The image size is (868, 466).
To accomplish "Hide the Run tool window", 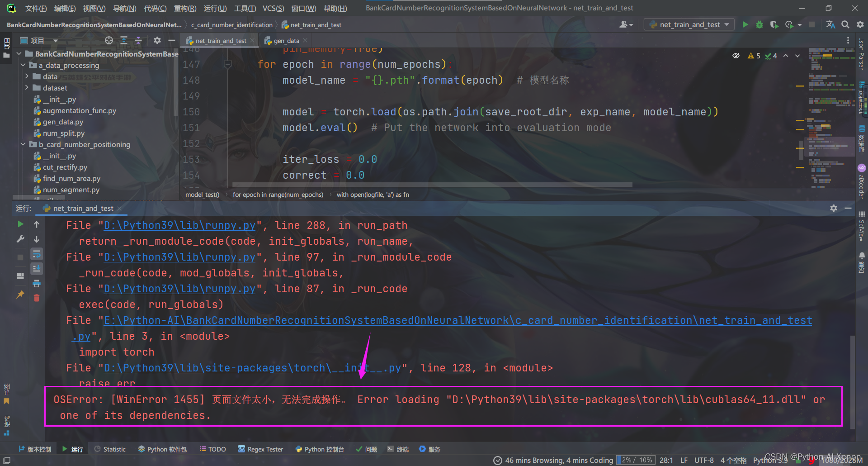I will coord(848,208).
